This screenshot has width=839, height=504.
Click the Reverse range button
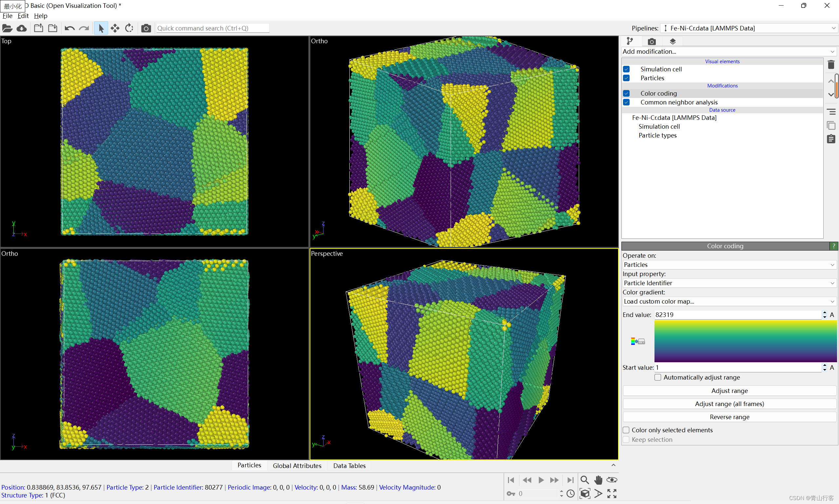point(729,417)
